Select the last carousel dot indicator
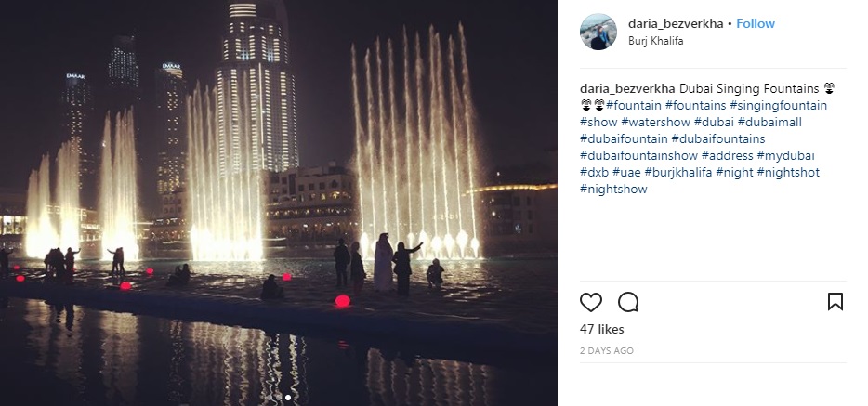Image resolution: width=868 pixels, height=406 pixels. pos(288,397)
